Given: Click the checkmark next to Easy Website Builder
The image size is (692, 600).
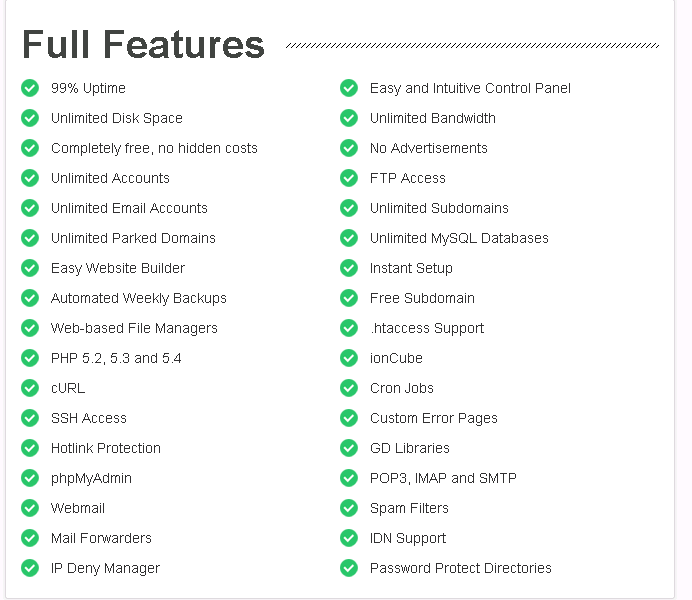Looking at the screenshot, I should click(30, 268).
